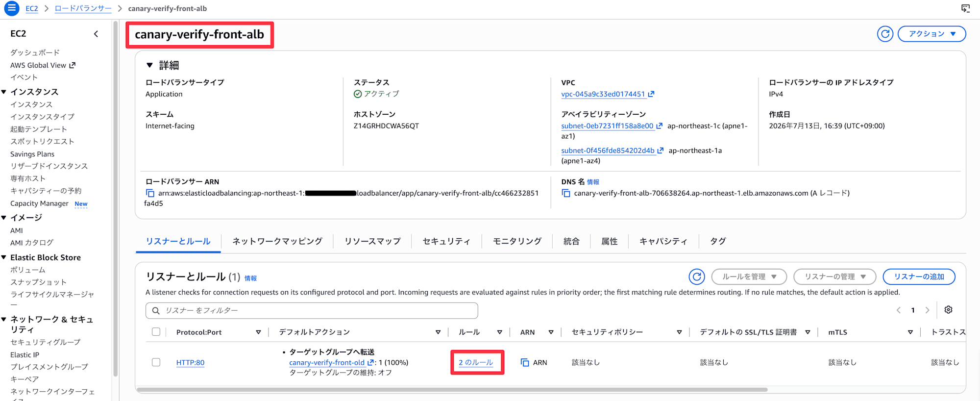Open Capacity Manager in the sidebar

pos(39,203)
